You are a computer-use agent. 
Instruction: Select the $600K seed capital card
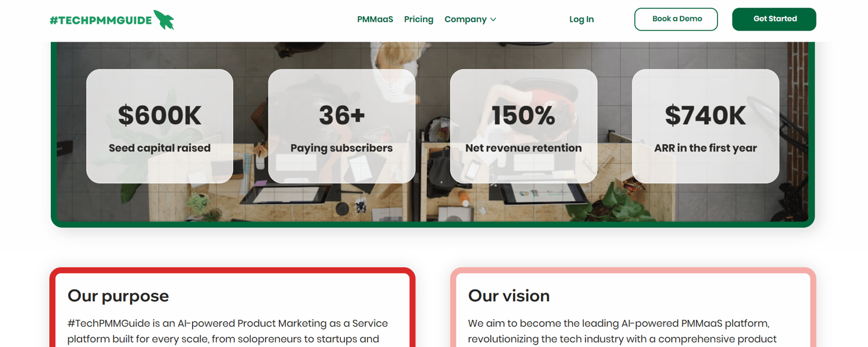(x=160, y=126)
